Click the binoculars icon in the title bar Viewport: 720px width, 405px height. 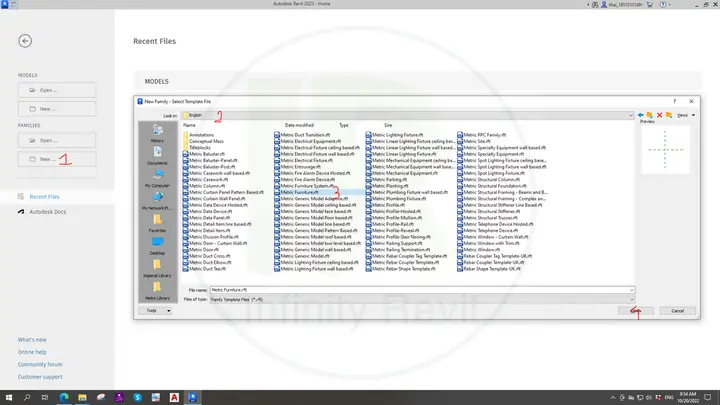[x=595, y=5]
